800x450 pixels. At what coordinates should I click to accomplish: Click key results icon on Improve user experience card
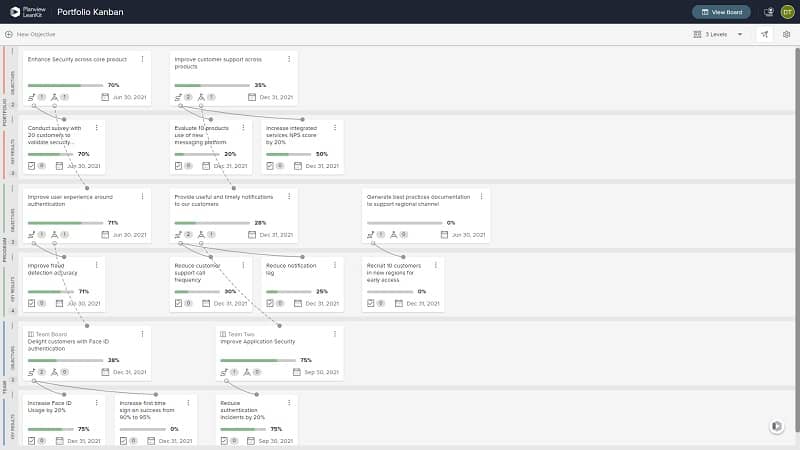pos(32,235)
